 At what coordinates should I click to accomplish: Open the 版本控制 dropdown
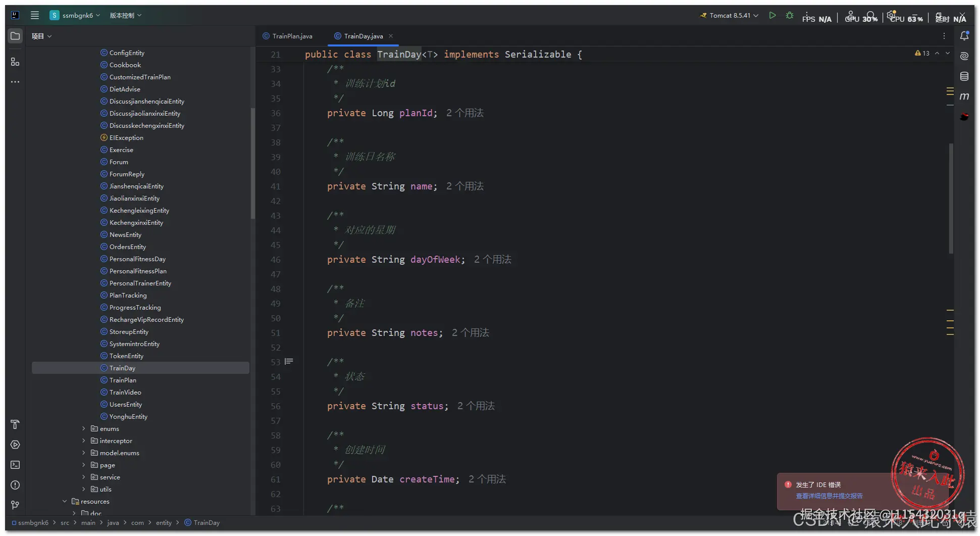pyautogui.click(x=126, y=15)
